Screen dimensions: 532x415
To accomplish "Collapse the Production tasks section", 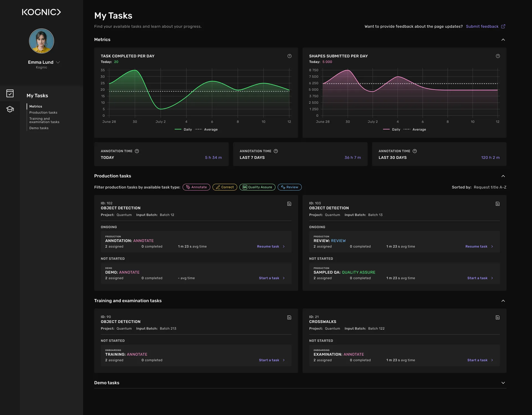I will [503, 176].
